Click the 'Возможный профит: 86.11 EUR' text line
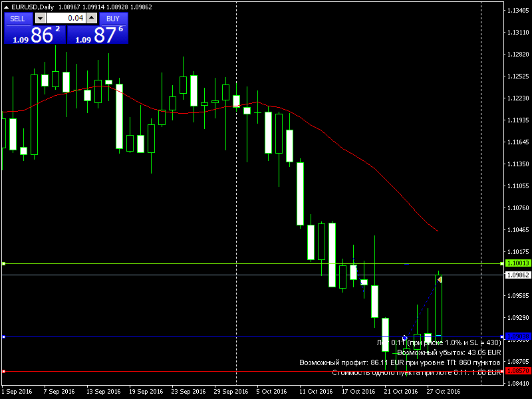This screenshot has width=532, height=399. point(400,362)
